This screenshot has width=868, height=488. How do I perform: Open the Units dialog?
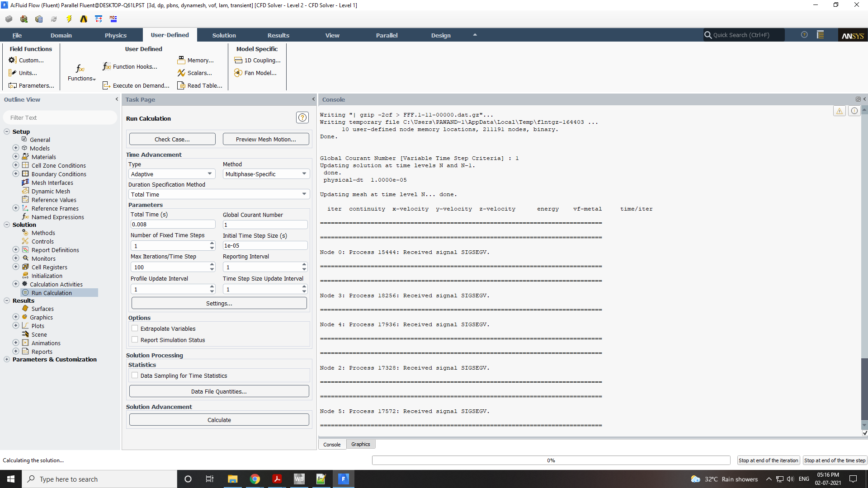click(23, 73)
